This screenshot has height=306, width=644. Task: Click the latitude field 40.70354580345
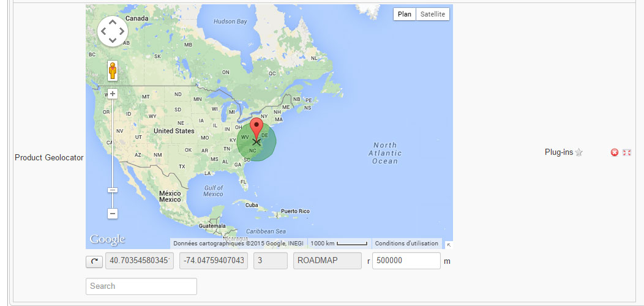(140, 261)
